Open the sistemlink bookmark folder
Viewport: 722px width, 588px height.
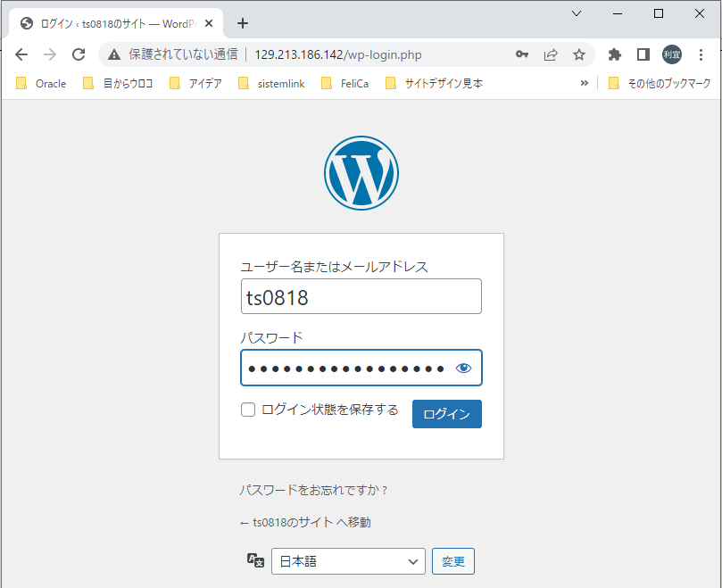271,83
